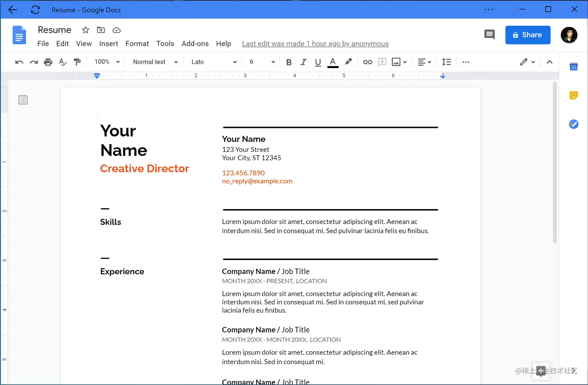Click the Creative Director heading
This screenshot has height=385, width=588.
click(x=145, y=169)
